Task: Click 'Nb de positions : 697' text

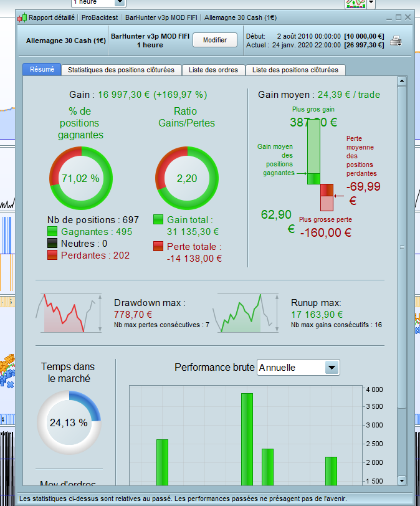Action: (x=93, y=220)
